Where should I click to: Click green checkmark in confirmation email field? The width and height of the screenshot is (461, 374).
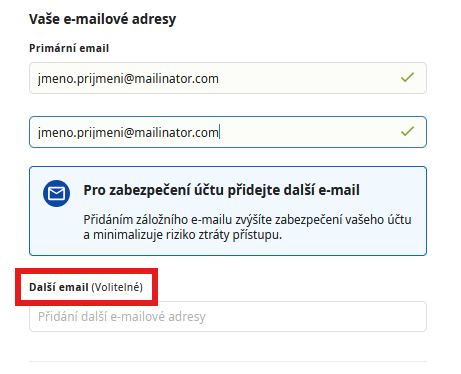(407, 131)
